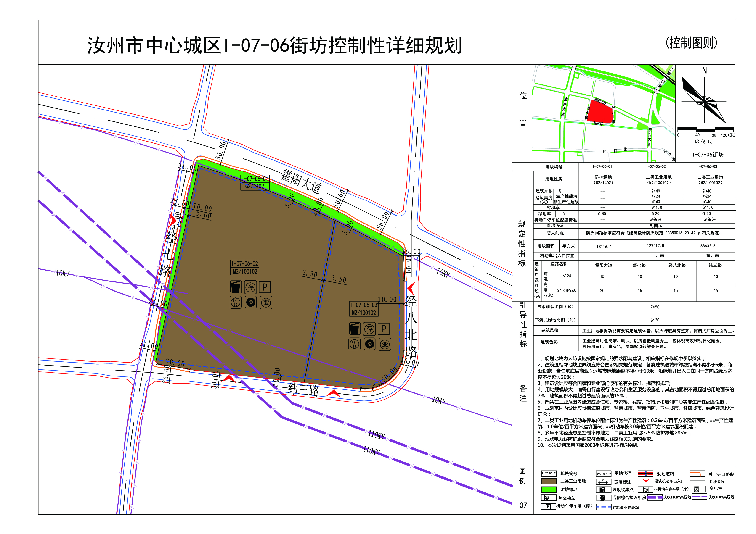Click the legend P icon for 机动车停车场（库）
The image size is (756, 534).
(x=548, y=506)
